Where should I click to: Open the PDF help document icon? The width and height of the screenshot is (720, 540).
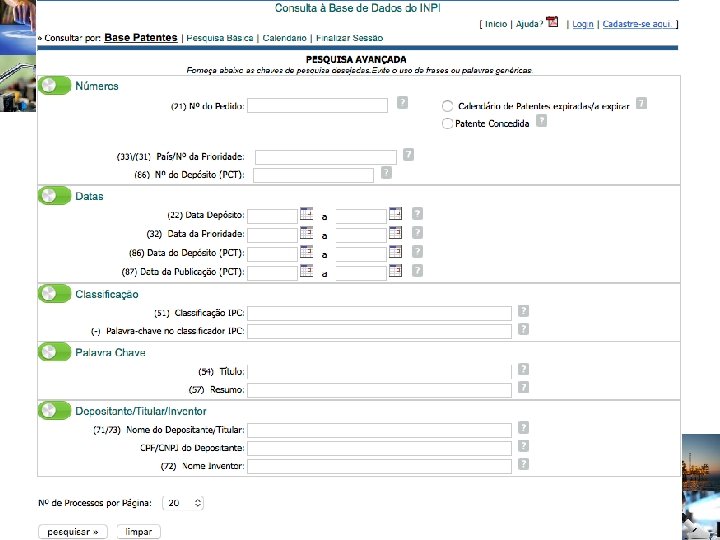pos(552,22)
